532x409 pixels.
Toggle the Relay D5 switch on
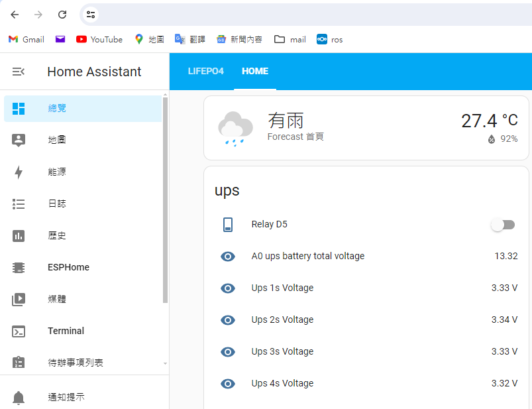click(502, 225)
